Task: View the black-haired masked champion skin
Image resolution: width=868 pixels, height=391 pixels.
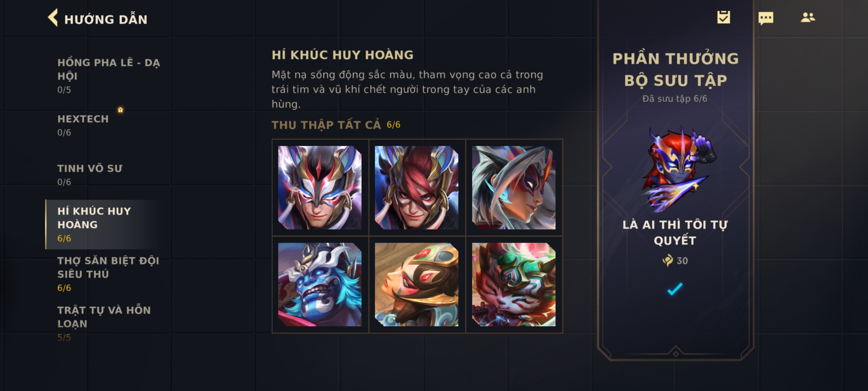Action: point(320,188)
